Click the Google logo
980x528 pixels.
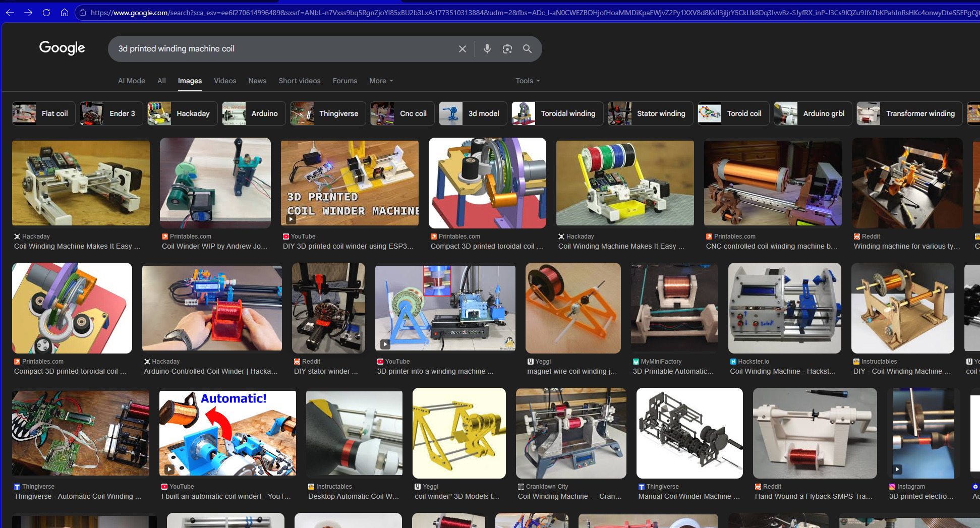point(62,48)
